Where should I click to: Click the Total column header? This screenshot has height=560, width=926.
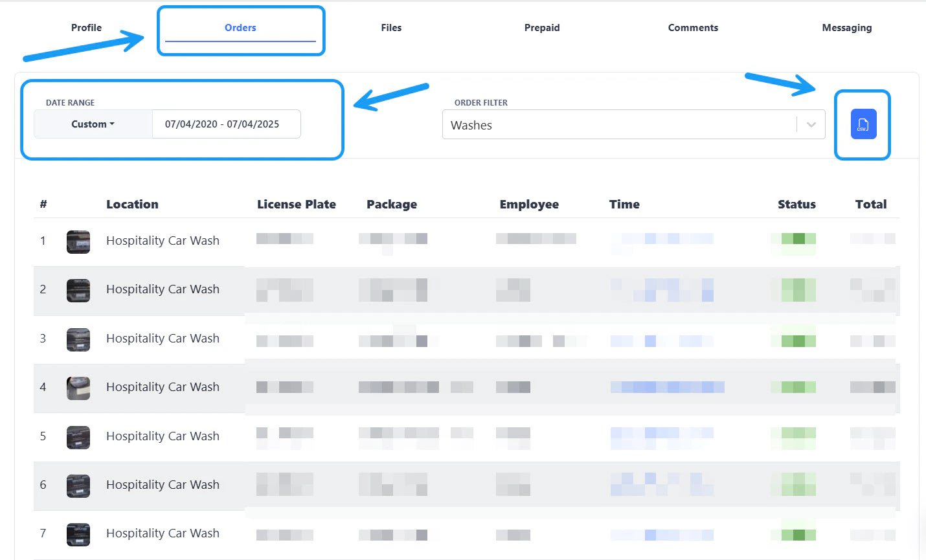click(871, 205)
